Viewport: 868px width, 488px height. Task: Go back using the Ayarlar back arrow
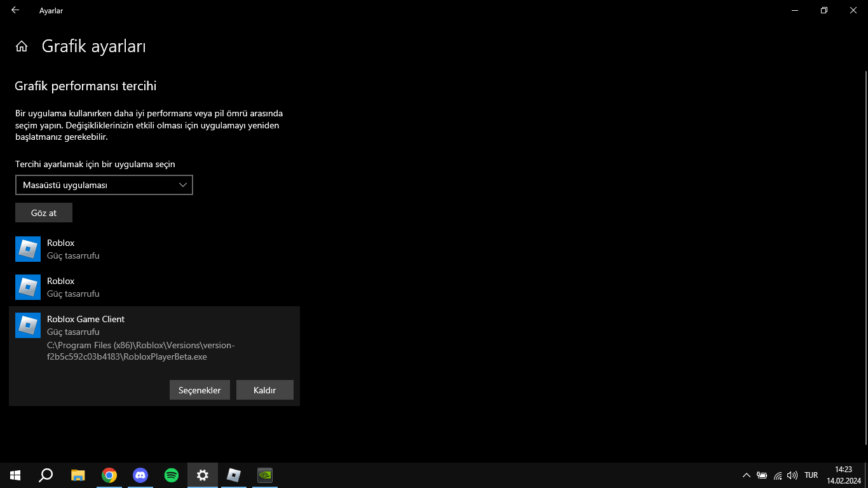click(x=15, y=10)
